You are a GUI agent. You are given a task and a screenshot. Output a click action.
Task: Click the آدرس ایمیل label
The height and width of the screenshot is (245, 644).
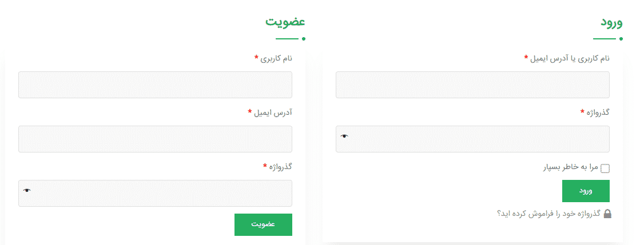tap(273, 113)
